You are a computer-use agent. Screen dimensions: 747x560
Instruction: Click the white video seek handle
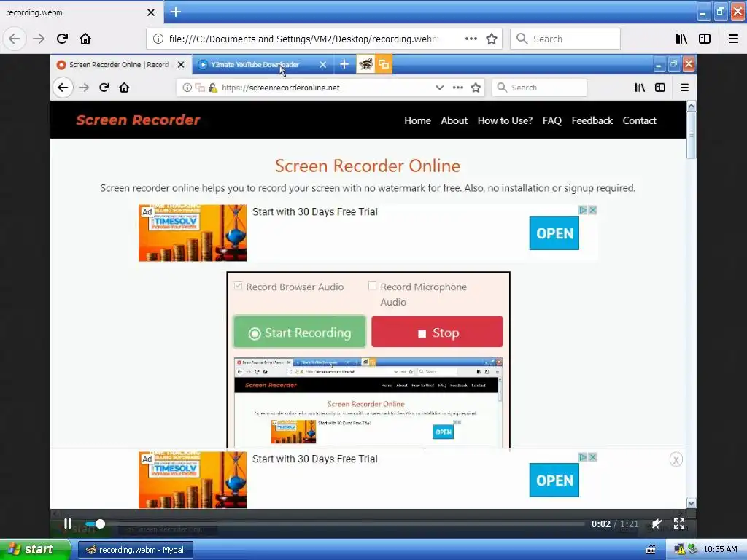click(100, 524)
